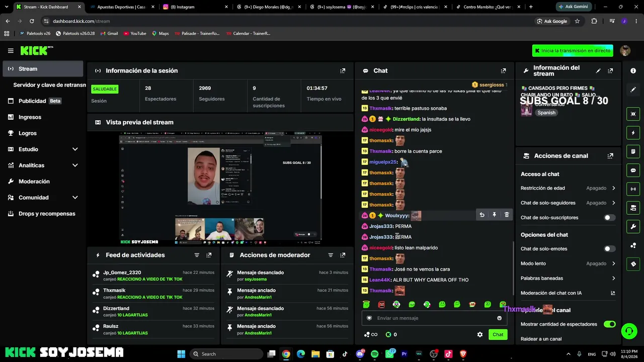Open Ingresos in the sidebar
Image resolution: width=644 pixels, height=362 pixels.
(43, 117)
